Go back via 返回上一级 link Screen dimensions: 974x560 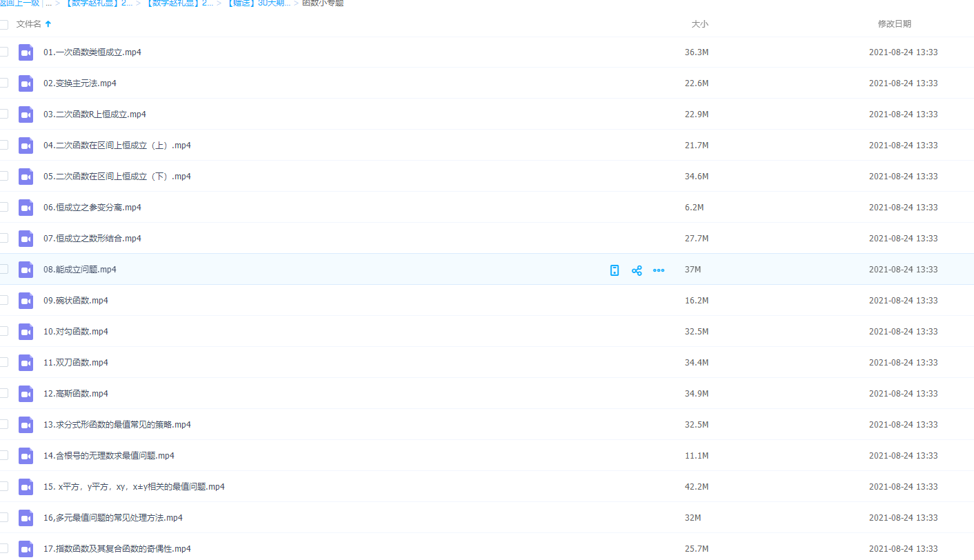[19, 3]
